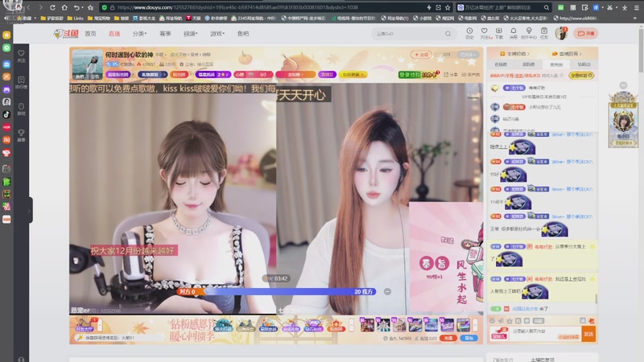Expand the task hall arrow at bottom left
This screenshot has height=362, width=644.
(x=99, y=325)
